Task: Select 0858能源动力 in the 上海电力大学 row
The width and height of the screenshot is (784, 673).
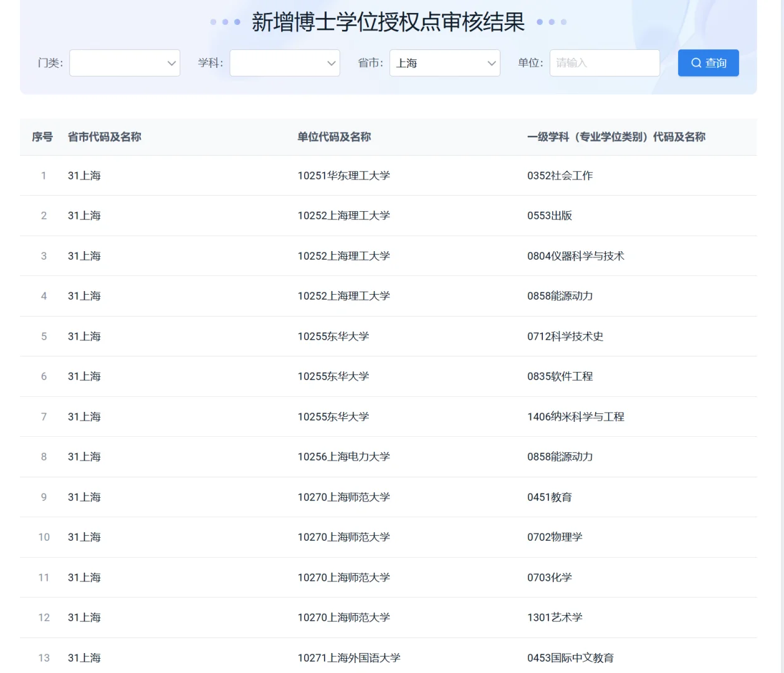Action: tap(560, 457)
